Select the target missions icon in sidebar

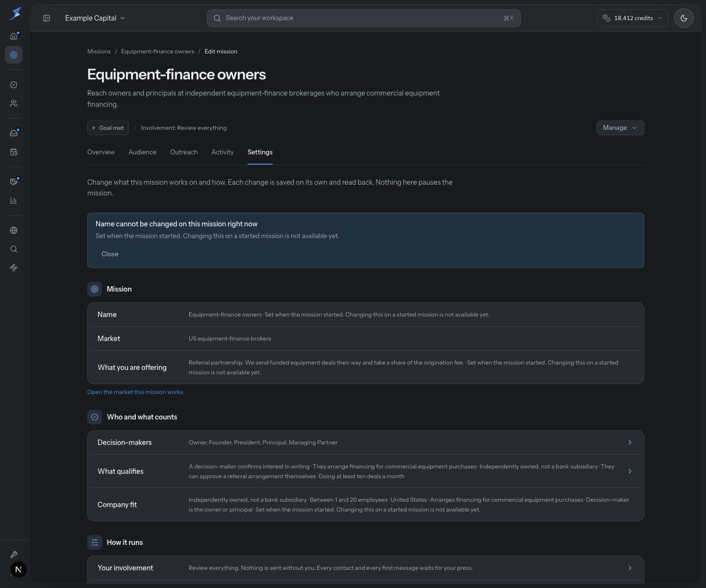click(x=14, y=55)
